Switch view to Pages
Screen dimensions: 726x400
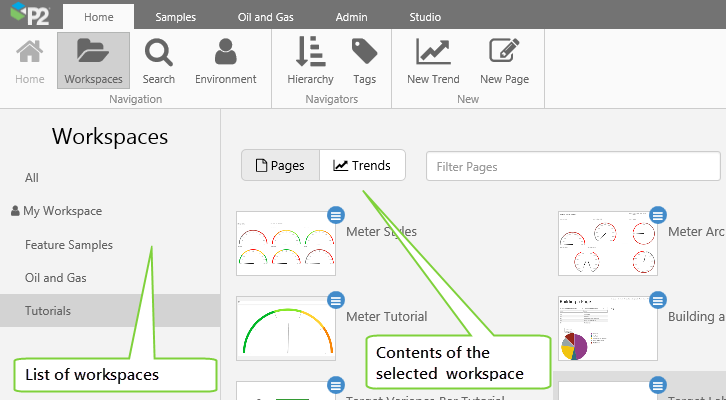click(x=280, y=166)
